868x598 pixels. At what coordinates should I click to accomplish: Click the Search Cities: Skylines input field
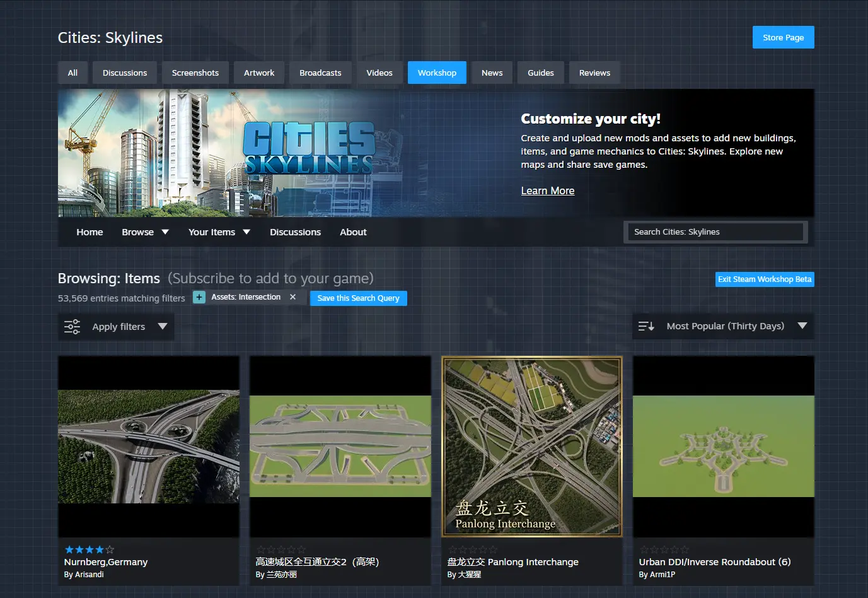point(715,232)
